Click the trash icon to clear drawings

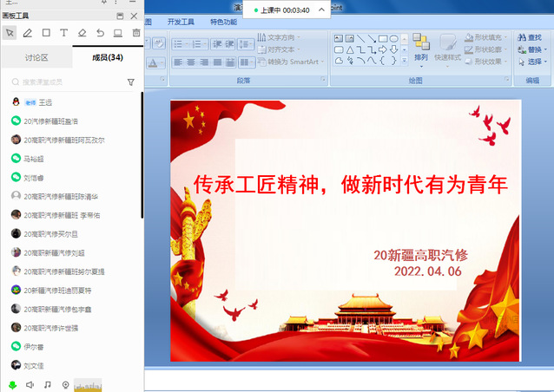(135, 33)
